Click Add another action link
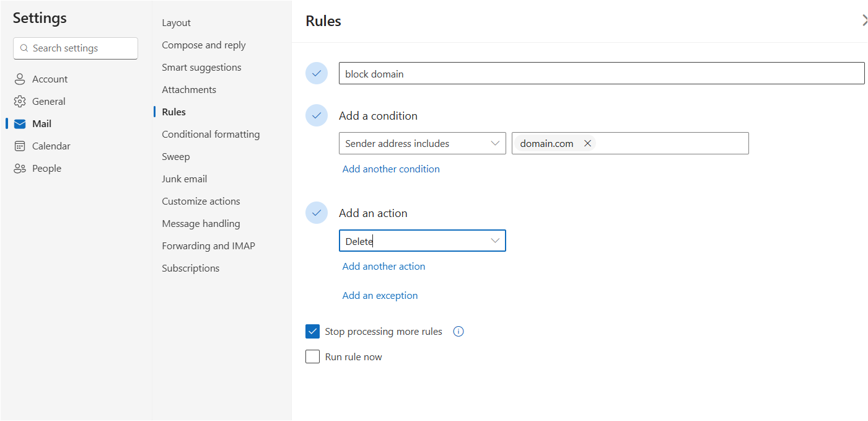868x421 pixels. click(x=384, y=267)
